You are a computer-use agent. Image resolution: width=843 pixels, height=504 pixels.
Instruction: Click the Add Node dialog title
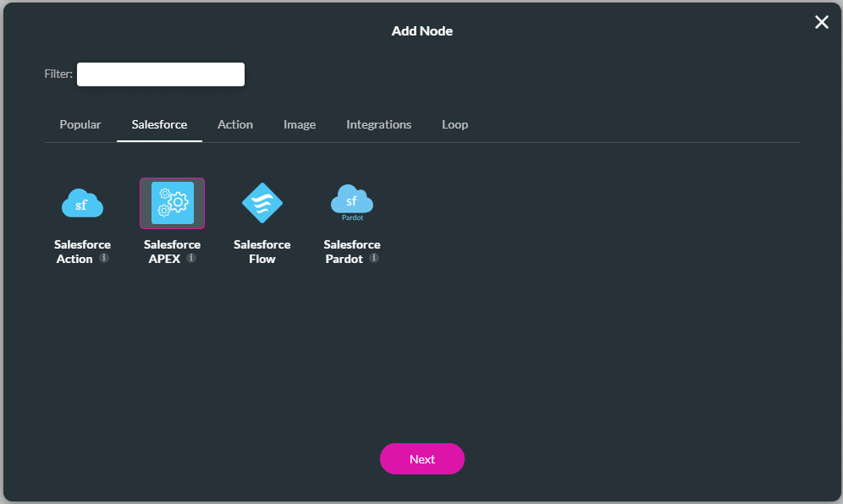421,30
